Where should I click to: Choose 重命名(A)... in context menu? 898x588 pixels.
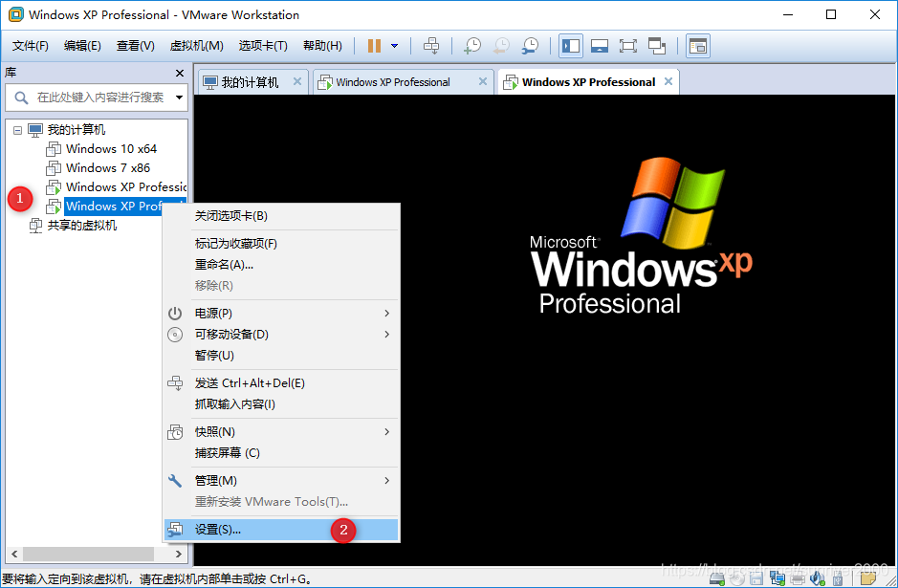tap(281, 265)
